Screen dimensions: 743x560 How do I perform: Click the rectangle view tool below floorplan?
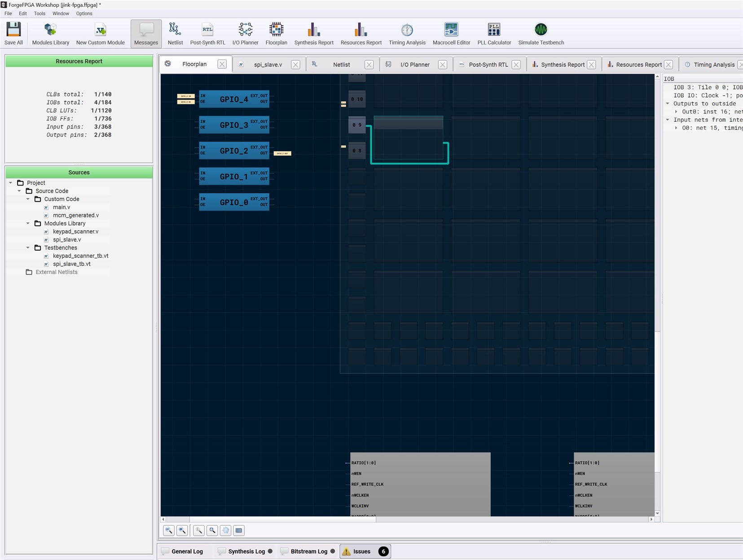coord(239,530)
